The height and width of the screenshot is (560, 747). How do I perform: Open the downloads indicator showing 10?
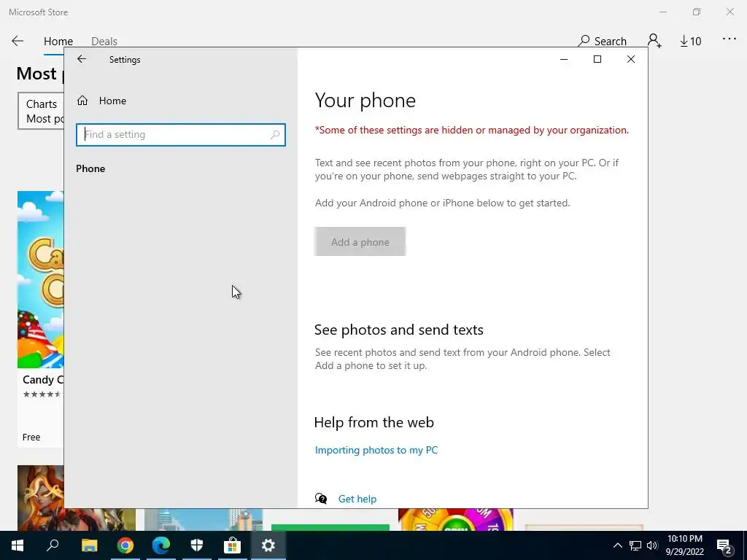691,42
